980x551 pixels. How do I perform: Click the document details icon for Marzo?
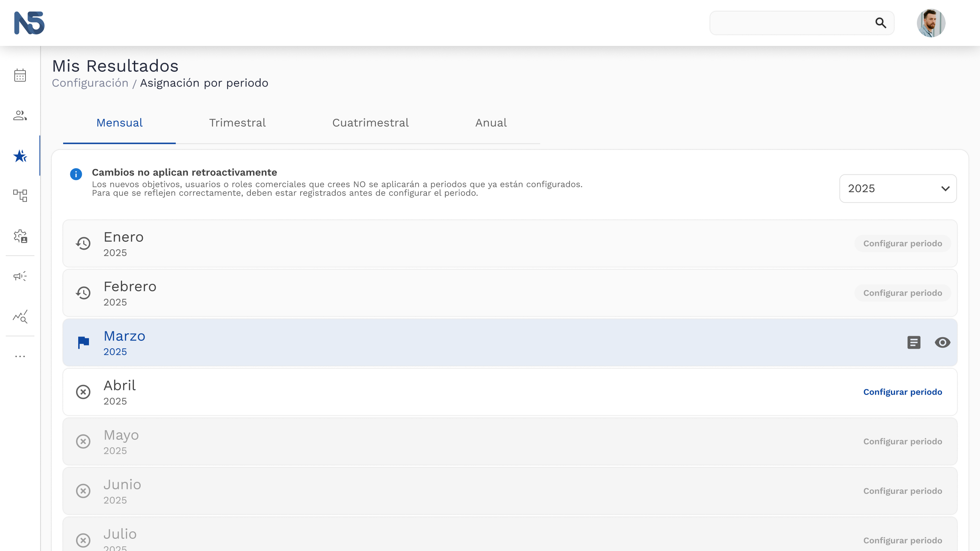[x=914, y=342]
